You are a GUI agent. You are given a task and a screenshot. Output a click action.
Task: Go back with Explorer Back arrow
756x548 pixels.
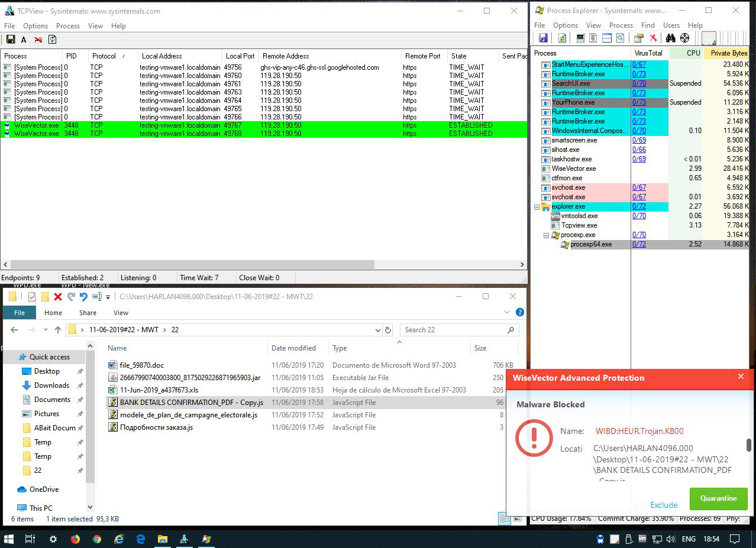click(x=14, y=330)
